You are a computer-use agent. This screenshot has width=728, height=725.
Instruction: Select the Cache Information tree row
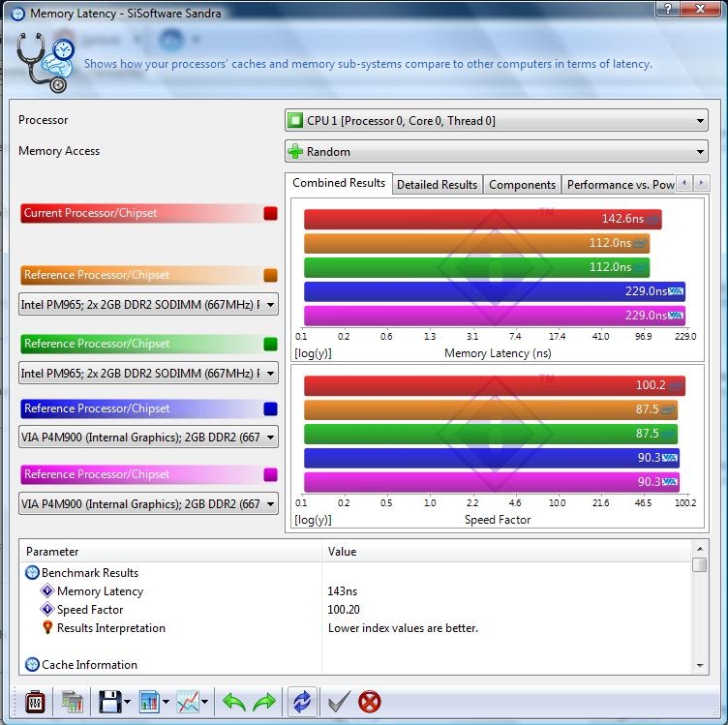coord(355,664)
